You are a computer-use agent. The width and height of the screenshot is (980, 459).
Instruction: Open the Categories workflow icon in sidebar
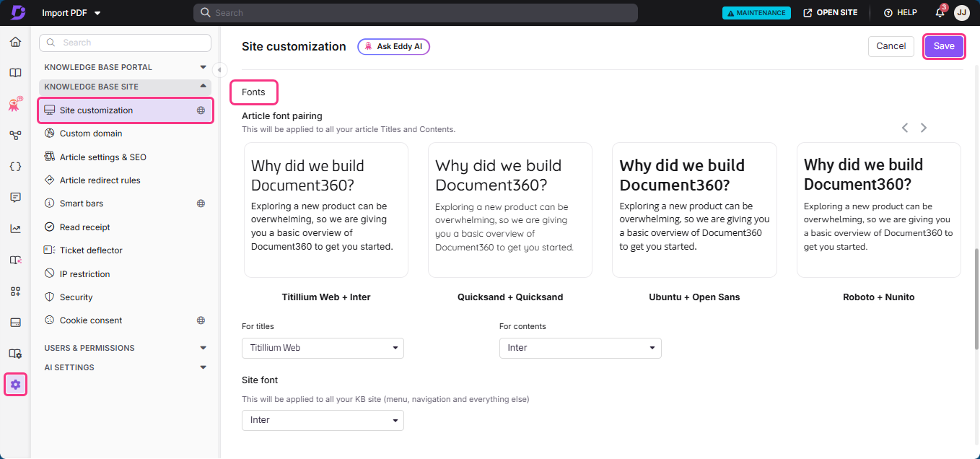point(15,135)
